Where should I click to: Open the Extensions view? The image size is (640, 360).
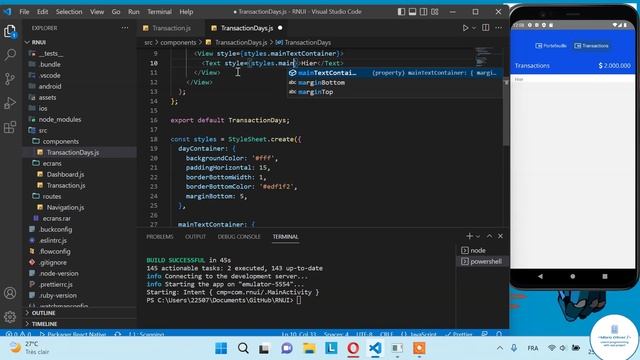click(x=10, y=127)
